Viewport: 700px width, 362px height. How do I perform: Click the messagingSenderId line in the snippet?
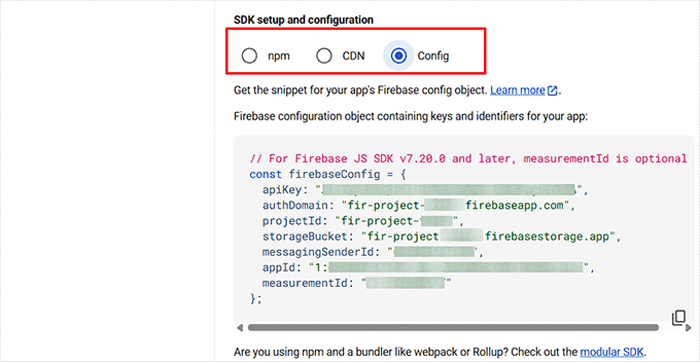coord(373,252)
